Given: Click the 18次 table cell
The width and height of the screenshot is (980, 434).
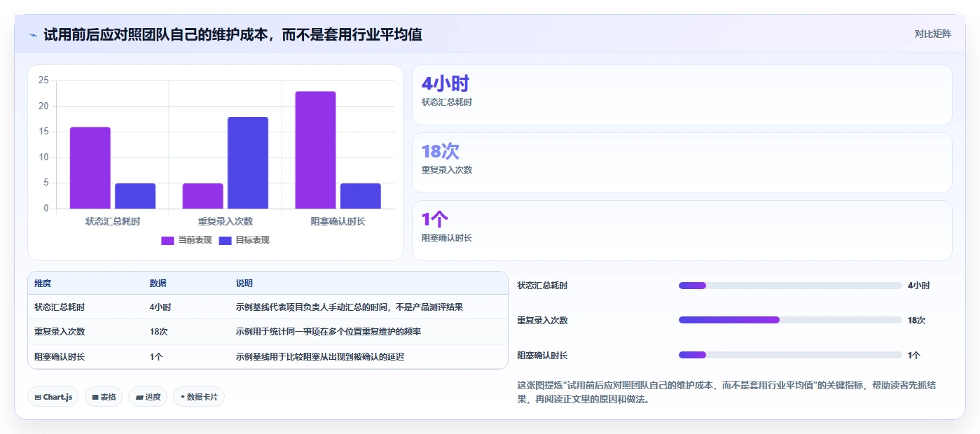Looking at the screenshot, I should click(x=158, y=331).
